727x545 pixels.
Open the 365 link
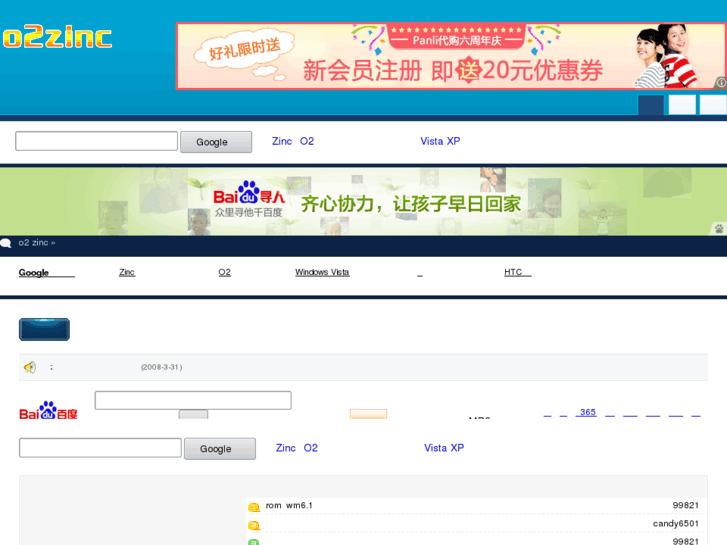pos(588,412)
